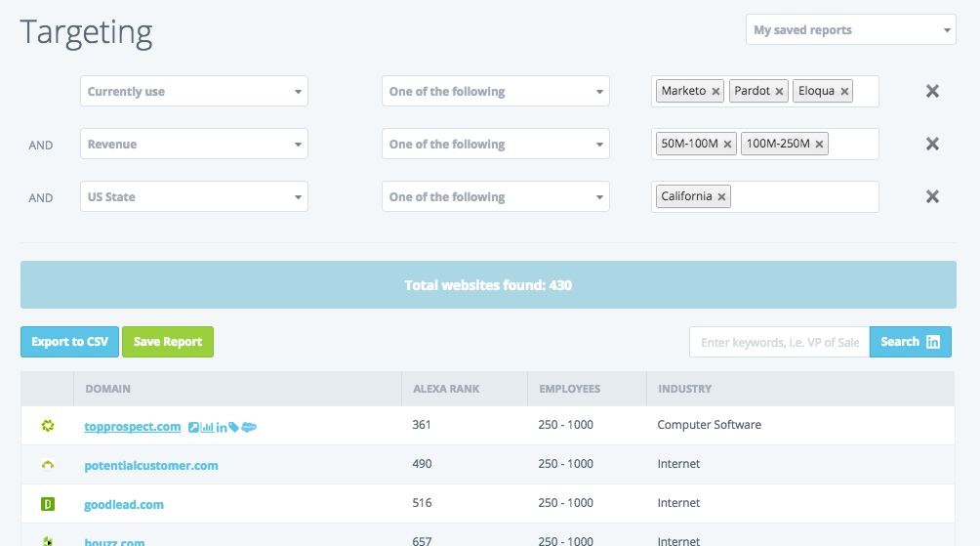Click the green Save Report button
The width and height of the screenshot is (980, 546).
(168, 342)
